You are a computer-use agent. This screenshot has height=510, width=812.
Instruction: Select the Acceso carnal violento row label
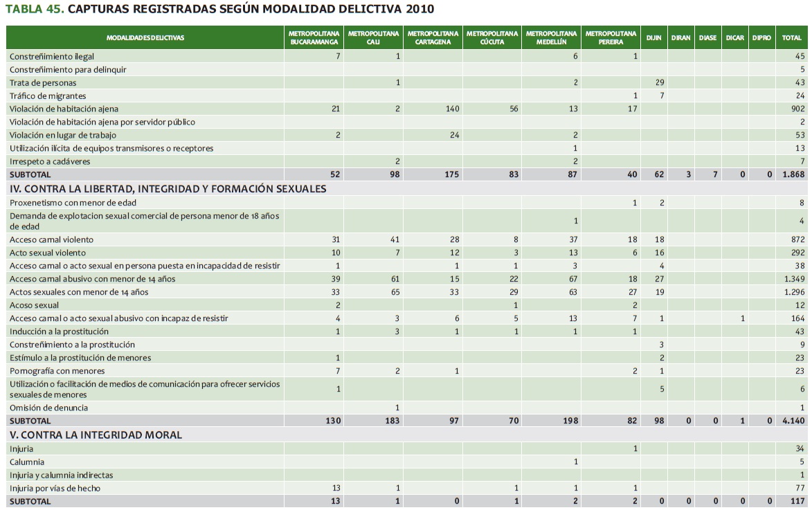coord(52,239)
